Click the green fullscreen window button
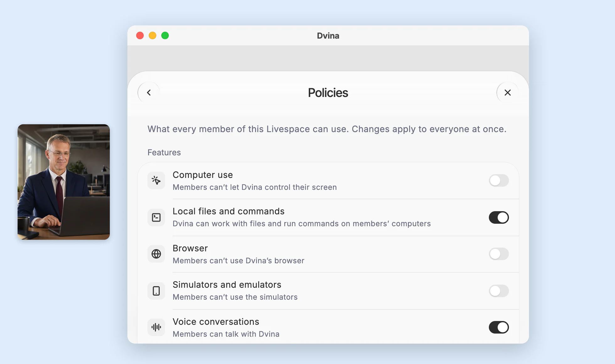 click(x=165, y=35)
